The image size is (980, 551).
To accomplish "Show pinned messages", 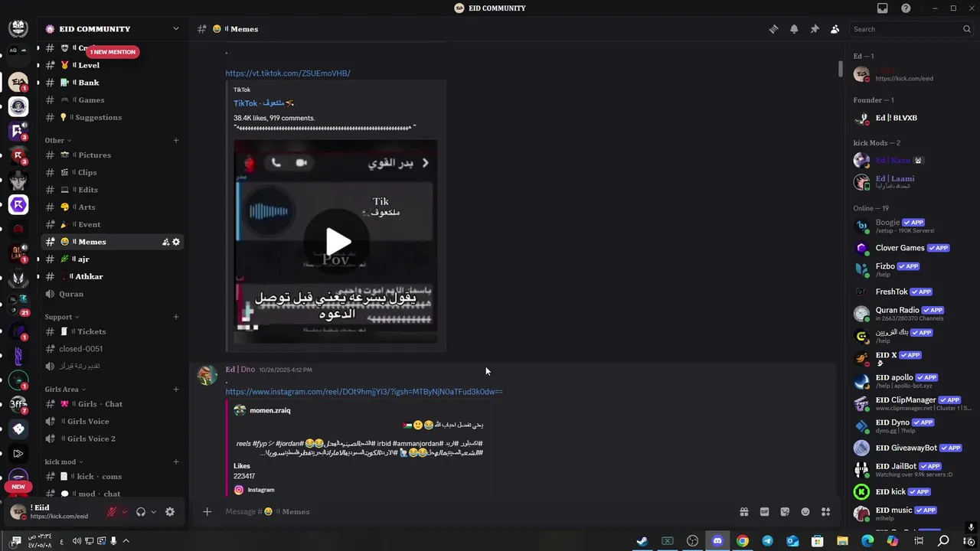I will pos(815,29).
